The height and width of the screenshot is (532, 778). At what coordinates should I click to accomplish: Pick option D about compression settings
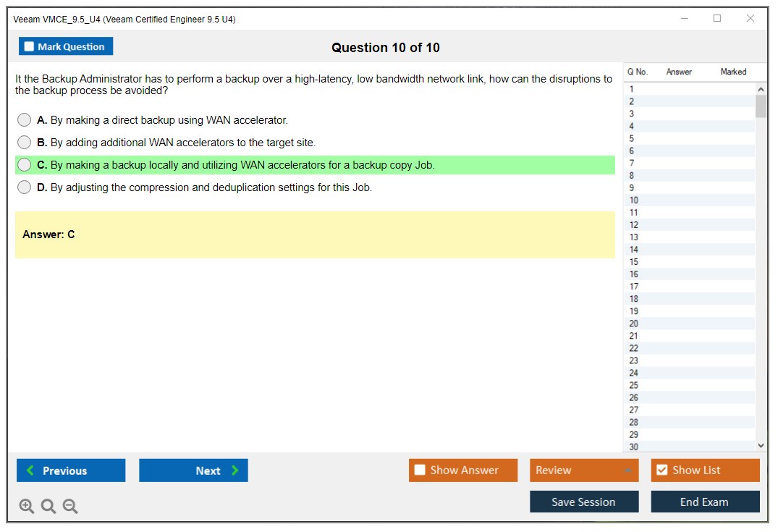pyautogui.click(x=25, y=187)
